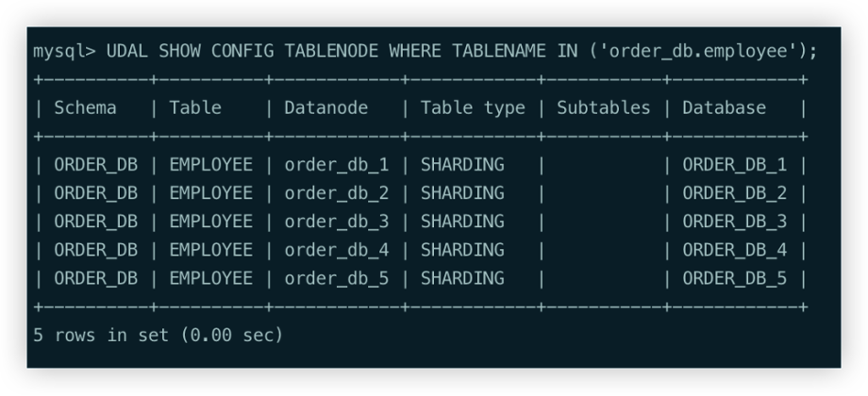Click the 'order_db.employee' string in the command

pos(696,51)
